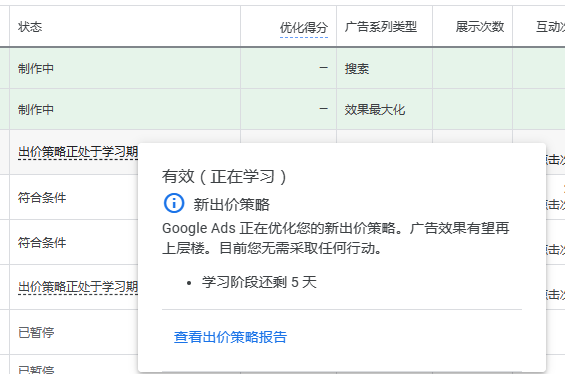
Task: Select the second 符合条件 status cell
Action: point(42,242)
